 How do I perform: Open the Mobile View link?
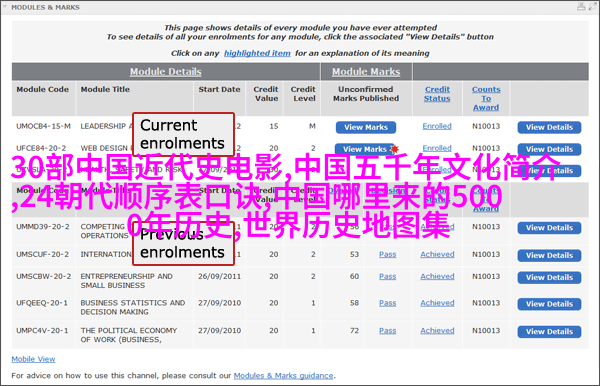point(33,359)
